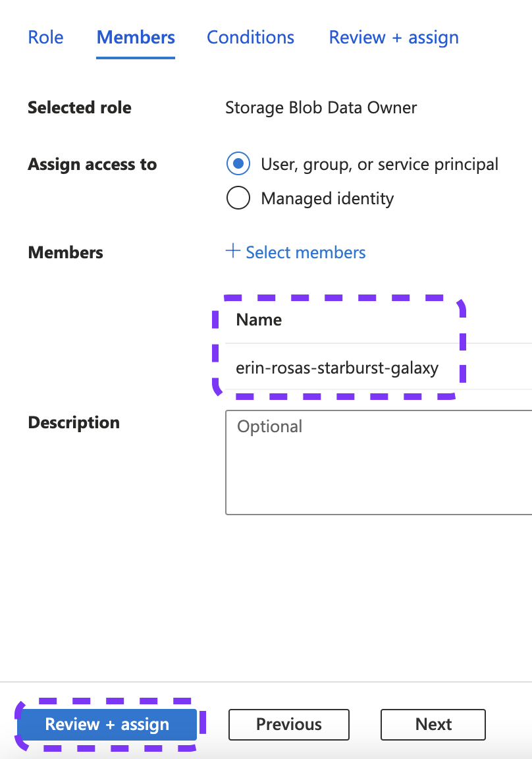Click the Description label on the left
The width and height of the screenshot is (532, 759).
73,422
